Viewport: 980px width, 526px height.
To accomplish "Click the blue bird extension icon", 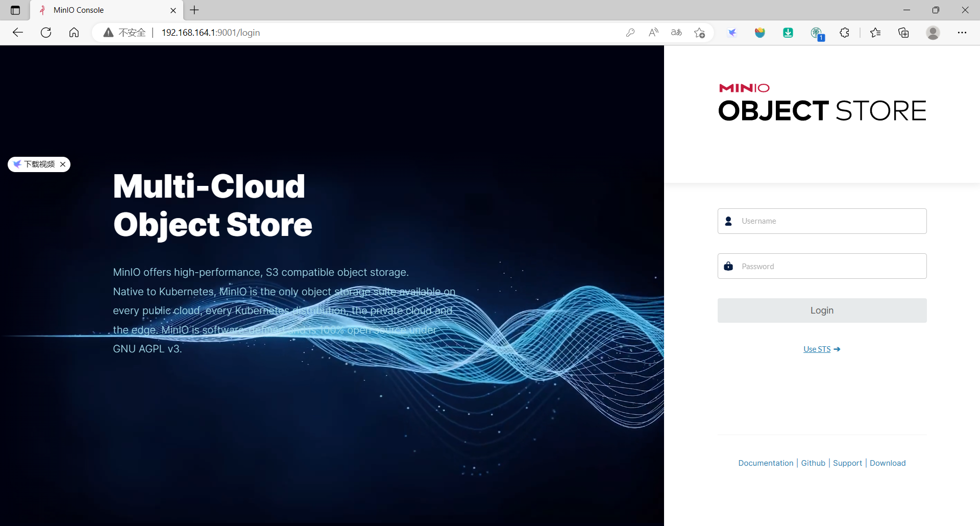I will (732, 33).
